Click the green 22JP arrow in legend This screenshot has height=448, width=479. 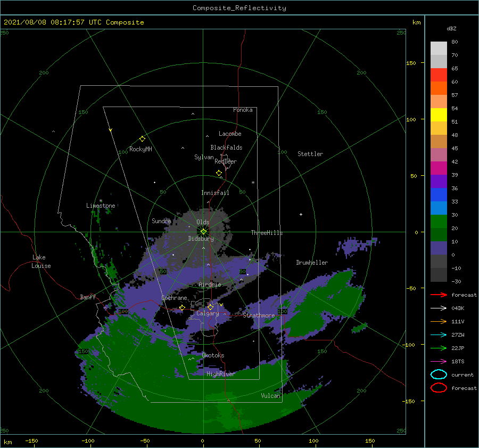(x=439, y=348)
